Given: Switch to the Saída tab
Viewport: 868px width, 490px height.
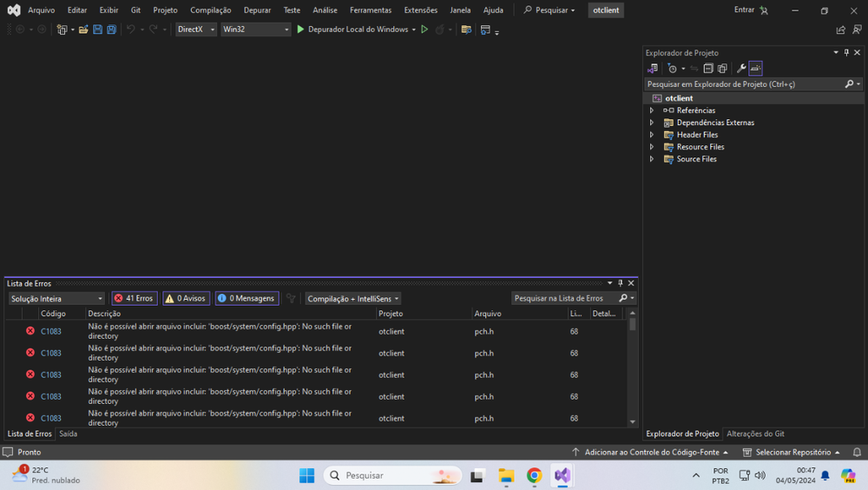Looking at the screenshot, I should pyautogui.click(x=68, y=434).
